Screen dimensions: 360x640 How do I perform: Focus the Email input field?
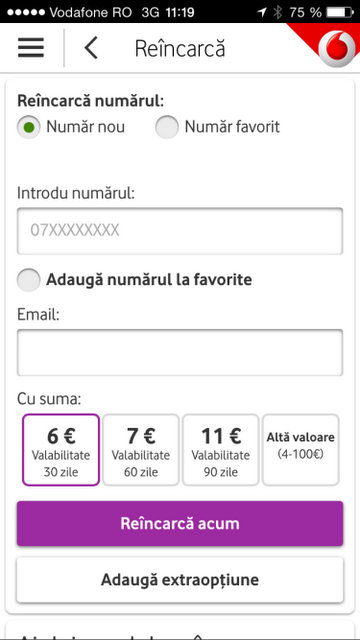pos(180,353)
